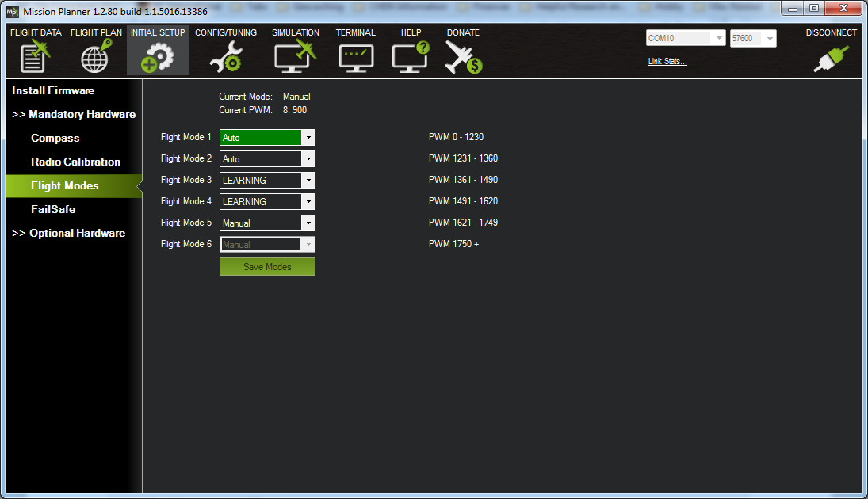Image resolution: width=868 pixels, height=499 pixels.
Task: Click the DISCONNECT label
Action: tap(831, 32)
